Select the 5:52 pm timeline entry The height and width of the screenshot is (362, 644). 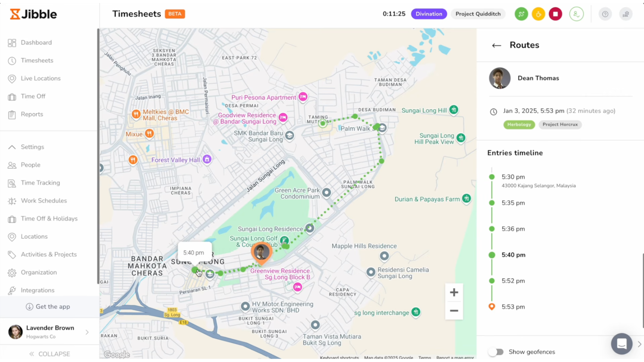coord(513,281)
